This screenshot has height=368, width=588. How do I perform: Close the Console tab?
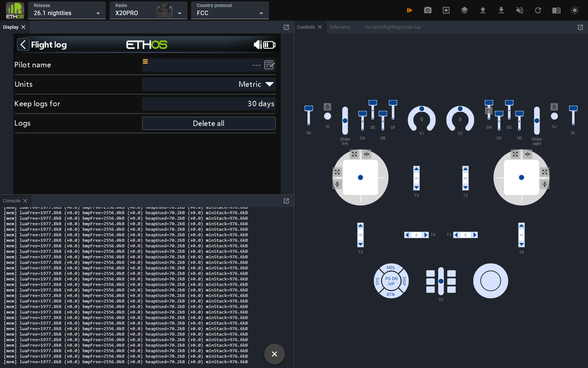click(x=25, y=201)
